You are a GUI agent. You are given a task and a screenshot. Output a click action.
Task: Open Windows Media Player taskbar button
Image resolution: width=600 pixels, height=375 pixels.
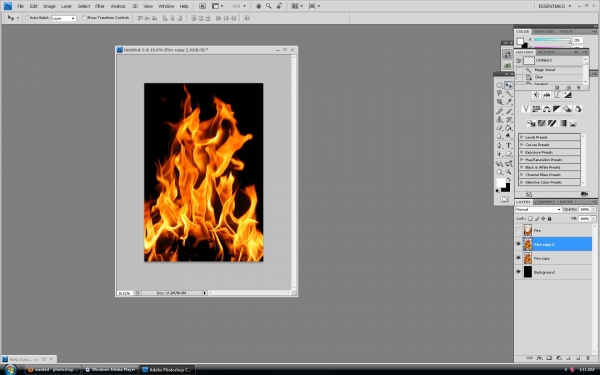pos(110,370)
